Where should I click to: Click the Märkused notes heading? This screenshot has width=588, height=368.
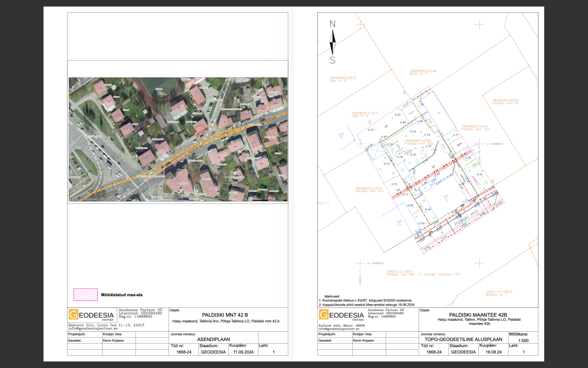[x=332, y=296]
